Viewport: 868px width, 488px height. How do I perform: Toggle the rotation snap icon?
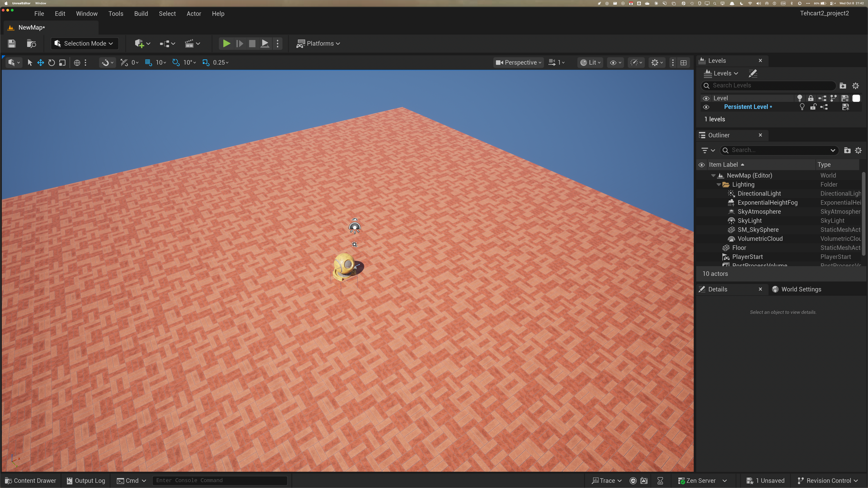(176, 63)
